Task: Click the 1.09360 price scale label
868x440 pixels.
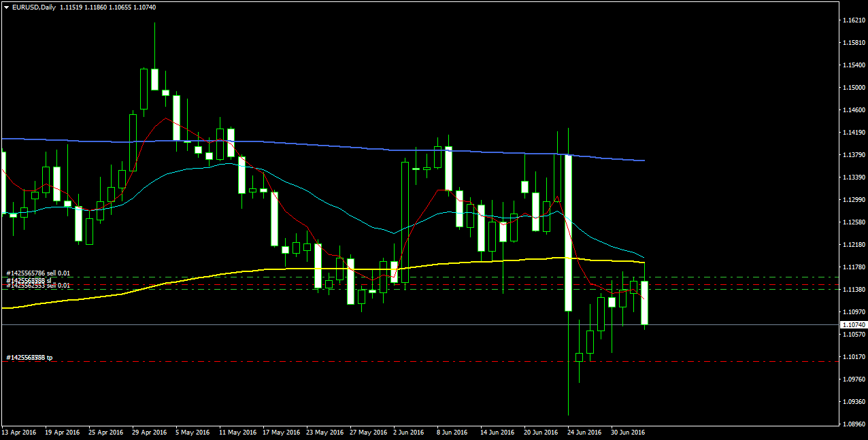Action: pos(854,402)
